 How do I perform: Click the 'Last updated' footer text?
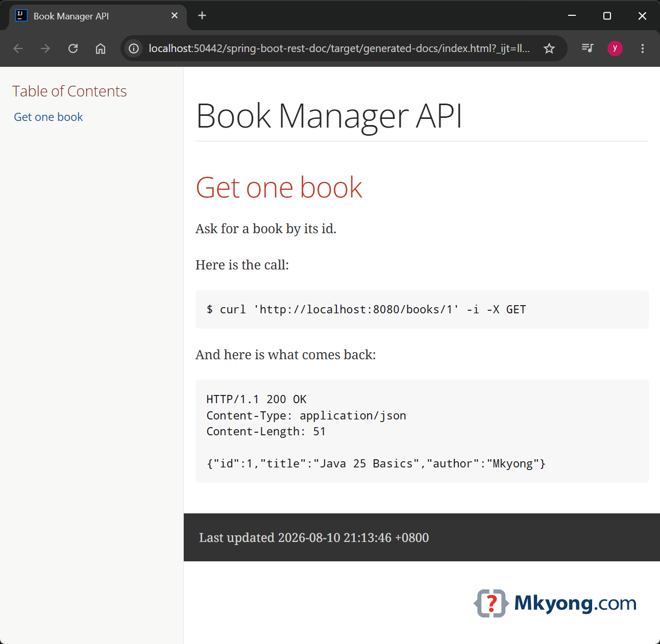pos(314,537)
